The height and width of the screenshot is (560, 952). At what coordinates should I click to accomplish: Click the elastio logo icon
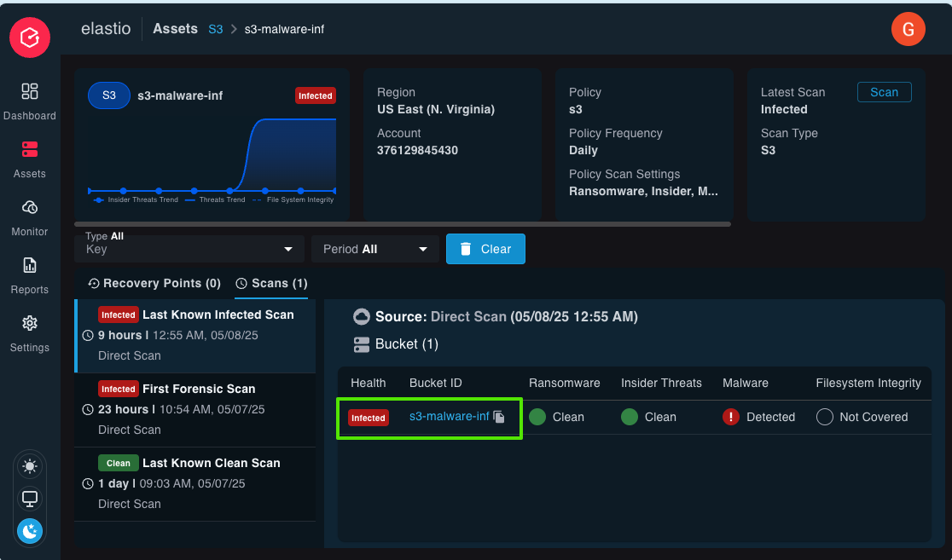pyautogui.click(x=30, y=38)
